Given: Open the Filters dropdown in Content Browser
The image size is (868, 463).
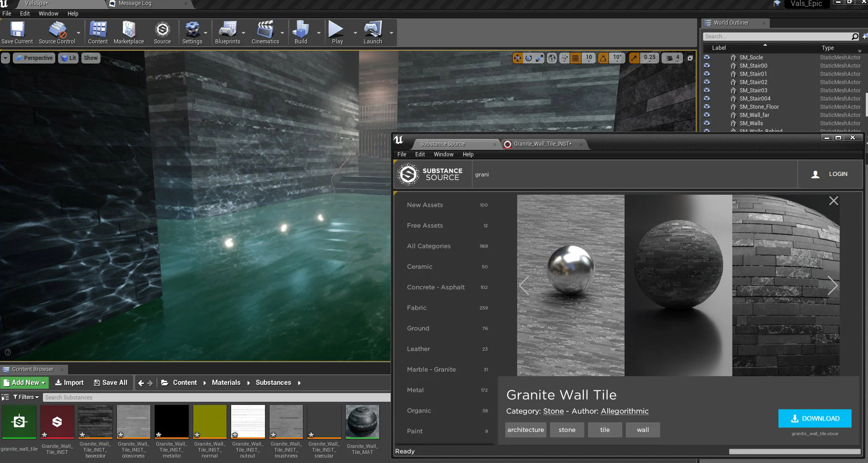Looking at the screenshot, I should 26,397.
